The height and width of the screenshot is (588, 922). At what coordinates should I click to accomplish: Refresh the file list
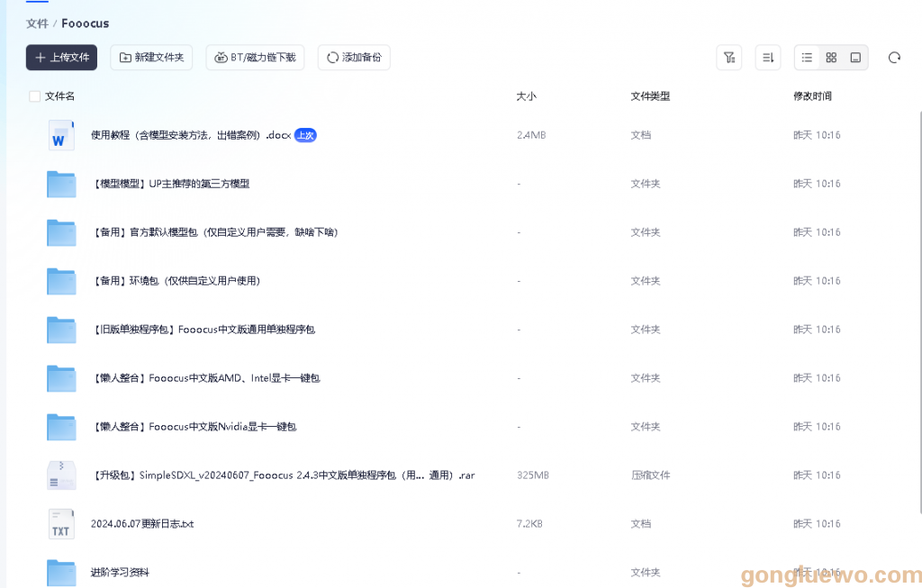click(x=894, y=58)
